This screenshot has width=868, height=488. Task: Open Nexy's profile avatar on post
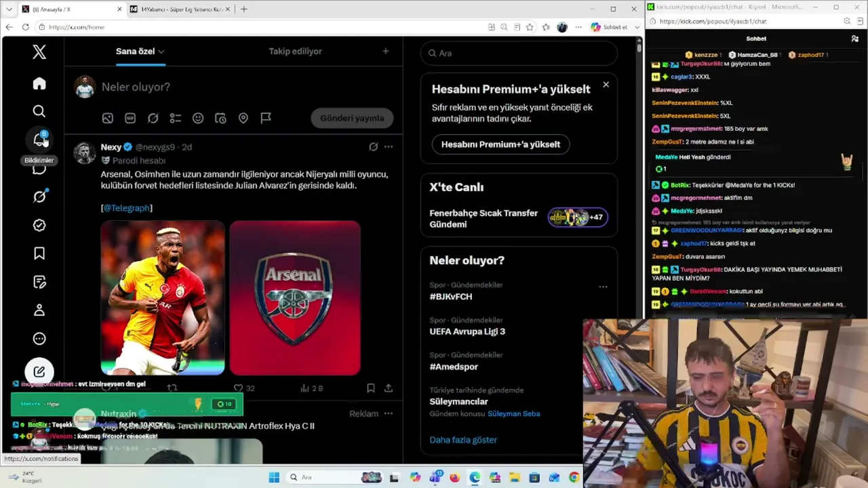pos(85,153)
